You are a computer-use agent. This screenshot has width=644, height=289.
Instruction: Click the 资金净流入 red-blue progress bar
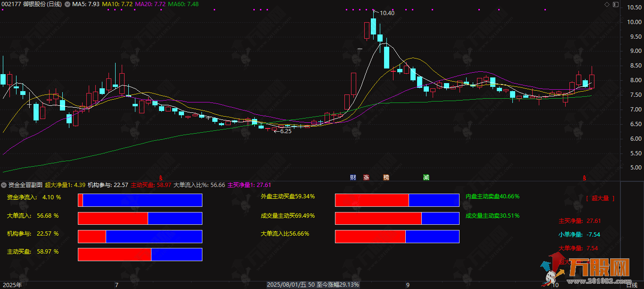(140, 200)
